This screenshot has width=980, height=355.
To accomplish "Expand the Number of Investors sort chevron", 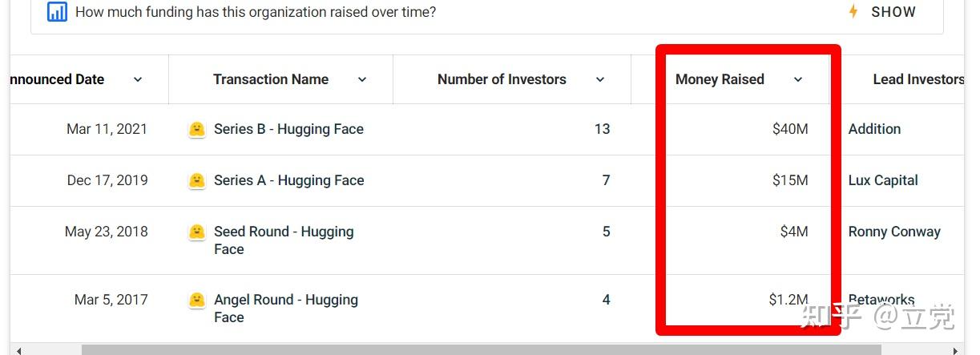I will point(600,79).
